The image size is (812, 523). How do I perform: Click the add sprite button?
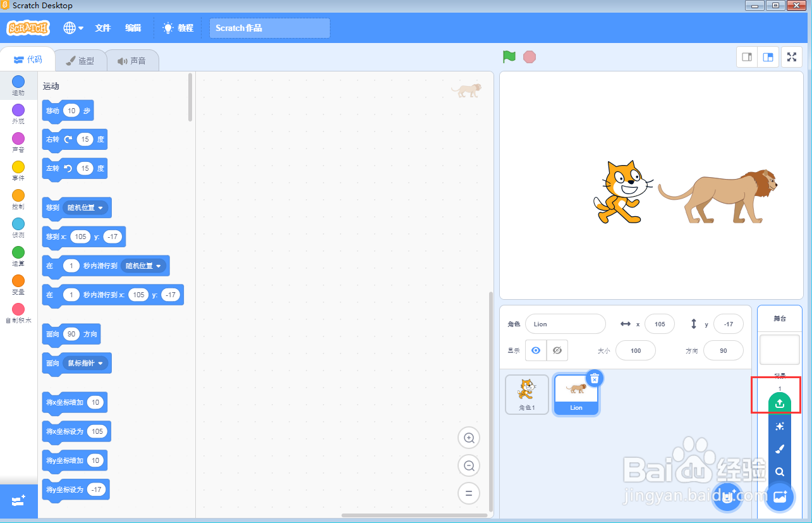point(727,497)
